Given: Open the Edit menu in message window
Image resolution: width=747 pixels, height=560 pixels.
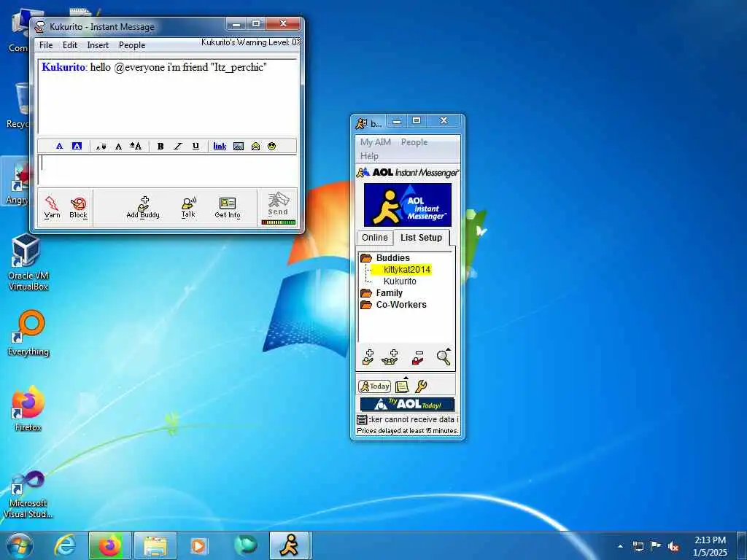Looking at the screenshot, I should 69,45.
